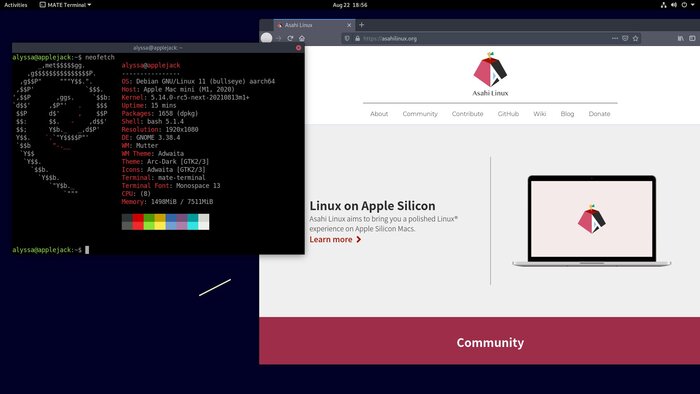Show the sidebars toolbar icon
This screenshot has height=394, width=700.
692,38
